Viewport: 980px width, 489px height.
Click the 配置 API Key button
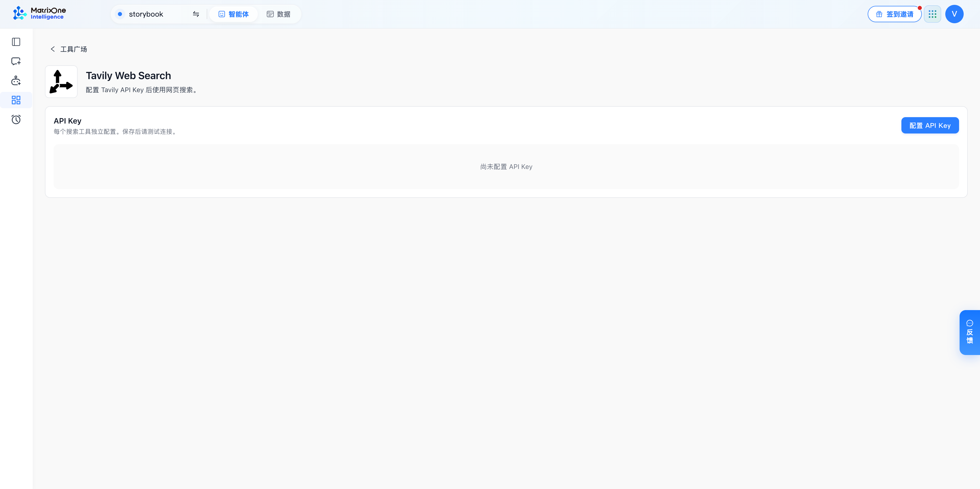930,125
